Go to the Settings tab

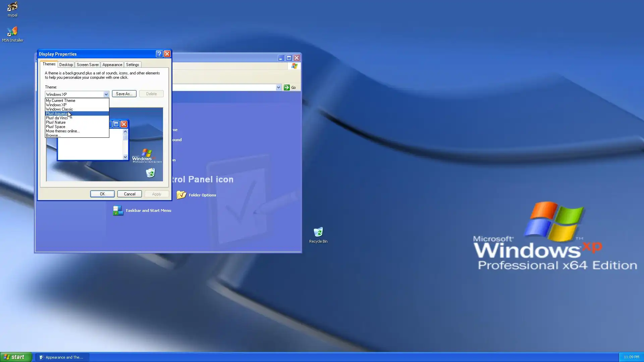tap(132, 65)
